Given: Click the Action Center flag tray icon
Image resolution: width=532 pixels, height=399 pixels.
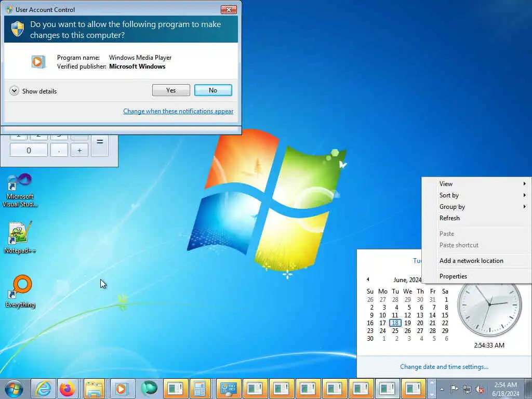Looking at the screenshot, I should tap(454, 389).
